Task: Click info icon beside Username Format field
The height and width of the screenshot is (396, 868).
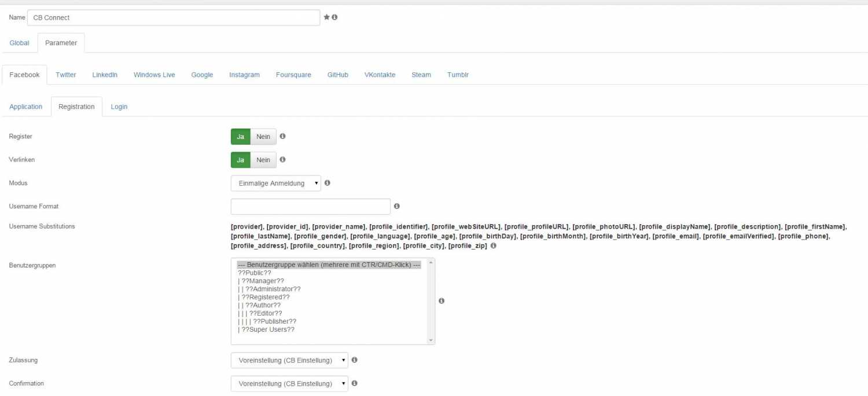Action: (x=397, y=206)
